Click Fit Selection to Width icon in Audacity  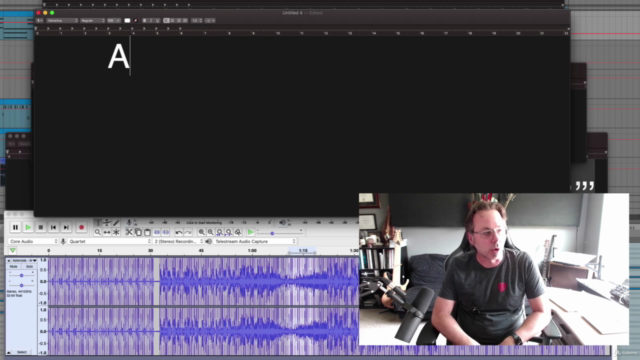click(220, 232)
